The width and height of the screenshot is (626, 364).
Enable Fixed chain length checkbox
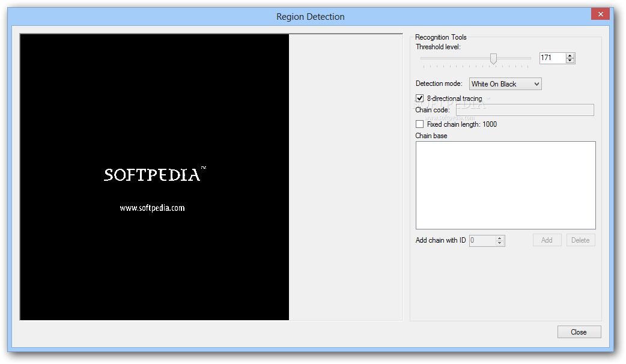(x=419, y=124)
